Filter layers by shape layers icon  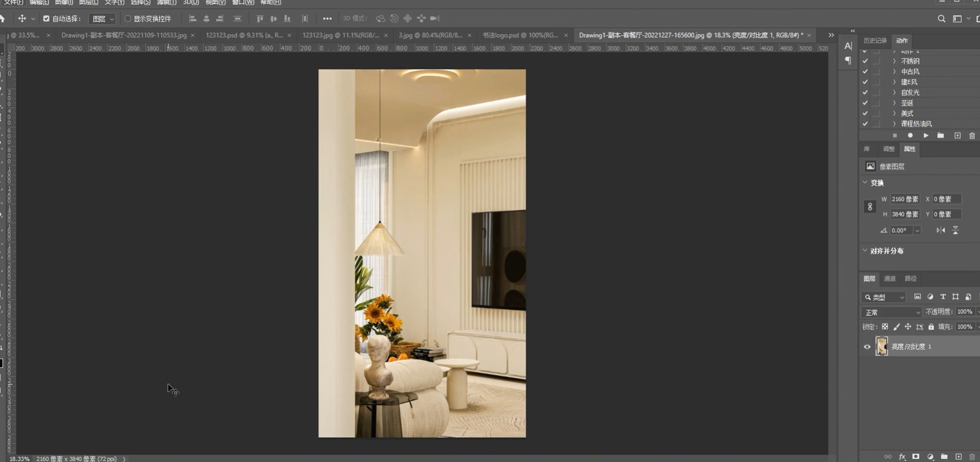pyautogui.click(x=956, y=297)
